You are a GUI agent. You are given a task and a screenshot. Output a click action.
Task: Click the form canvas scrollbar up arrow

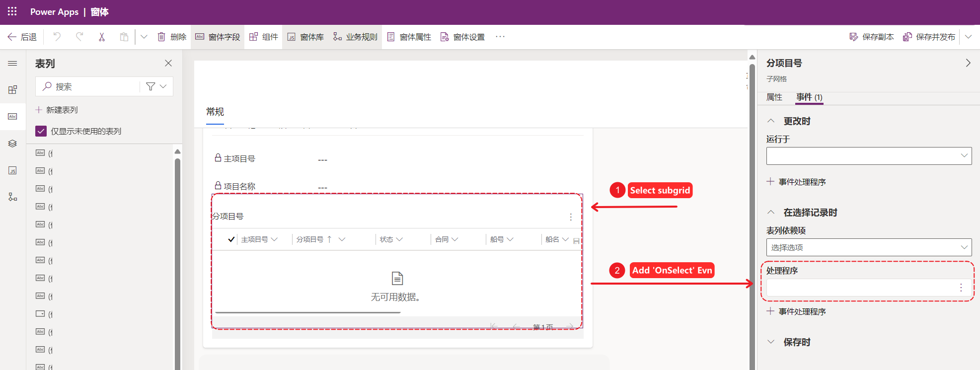pyautogui.click(x=752, y=57)
